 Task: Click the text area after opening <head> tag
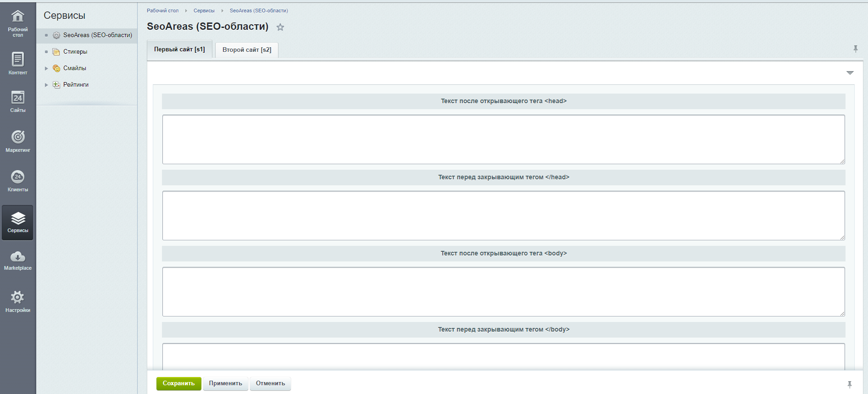tap(503, 139)
